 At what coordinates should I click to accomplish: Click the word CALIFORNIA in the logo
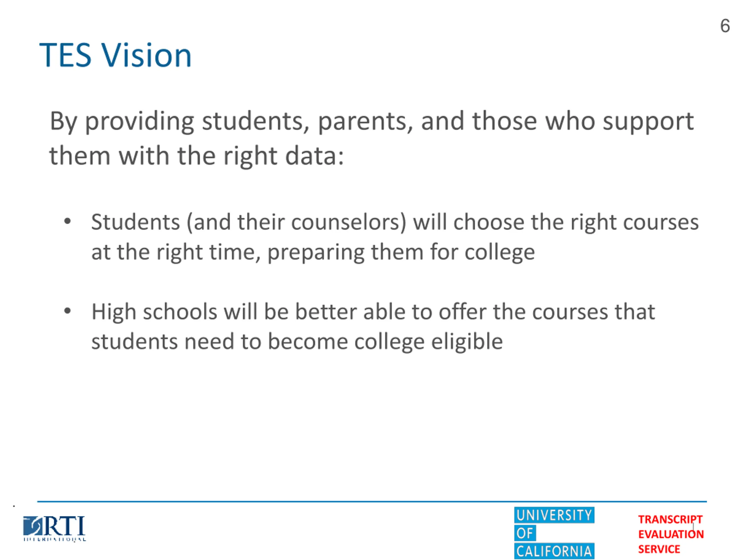554,551
